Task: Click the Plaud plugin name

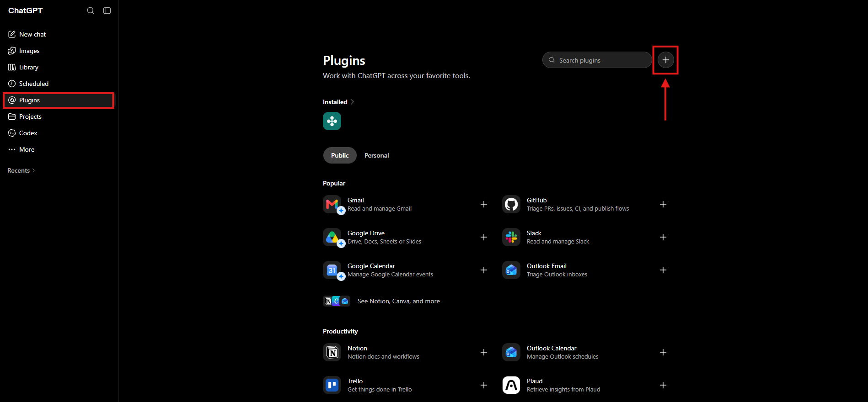Action: point(535,381)
